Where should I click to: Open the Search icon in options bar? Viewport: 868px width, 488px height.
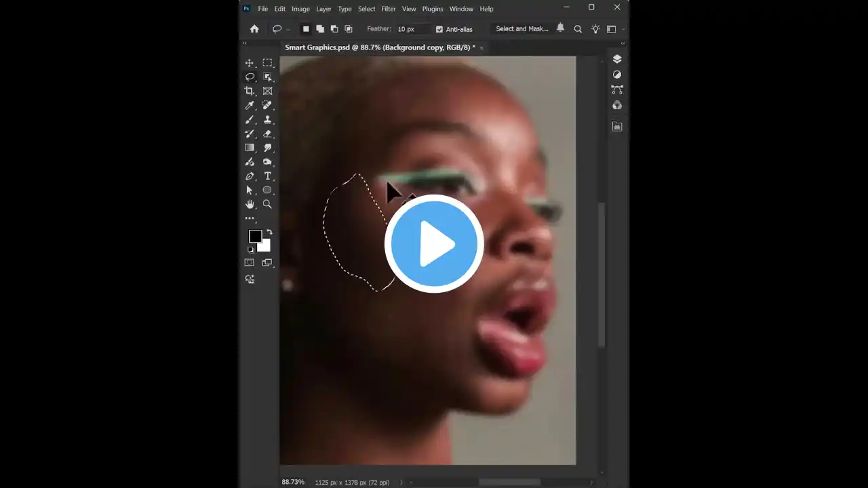pos(578,29)
